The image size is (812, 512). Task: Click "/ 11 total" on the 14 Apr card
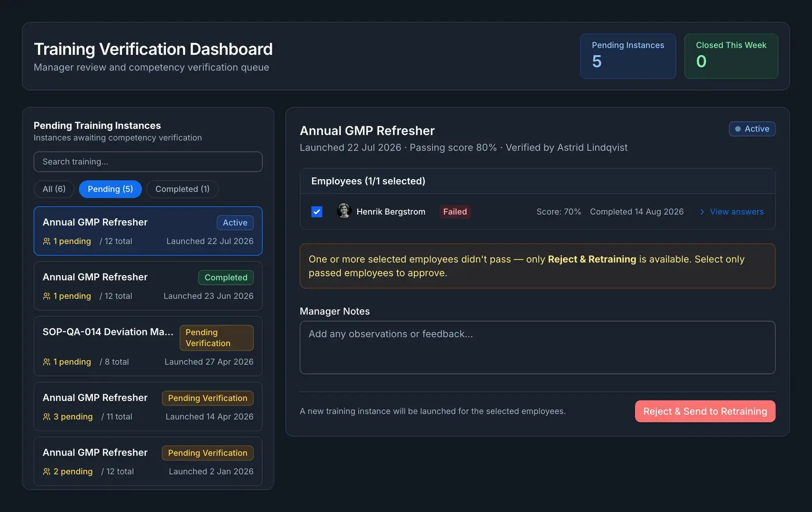pyautogui.click(x=117, y=417)
